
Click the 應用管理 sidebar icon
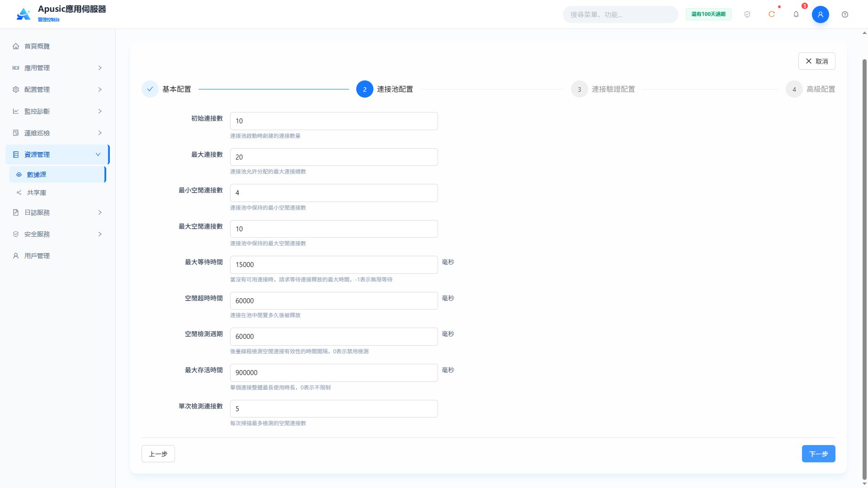16,68
